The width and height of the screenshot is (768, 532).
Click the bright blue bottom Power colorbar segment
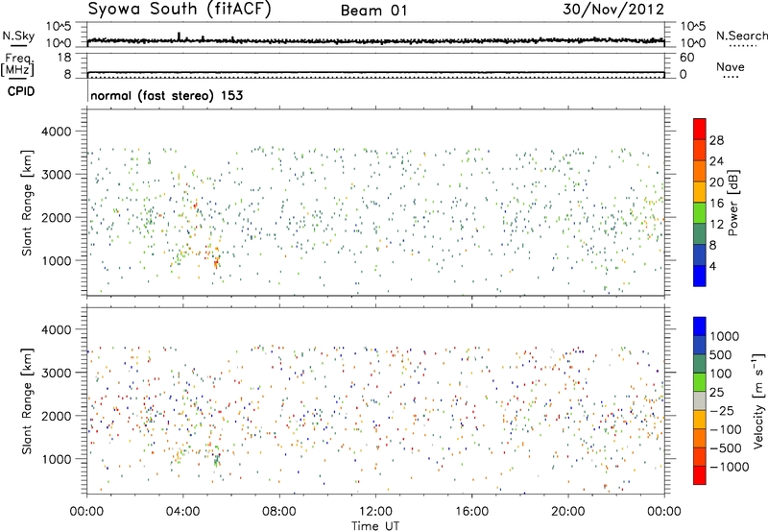(x=700, y=276)
